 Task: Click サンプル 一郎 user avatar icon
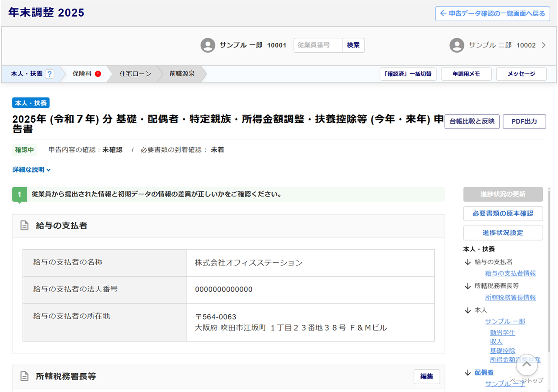click(x=208, y=45)
